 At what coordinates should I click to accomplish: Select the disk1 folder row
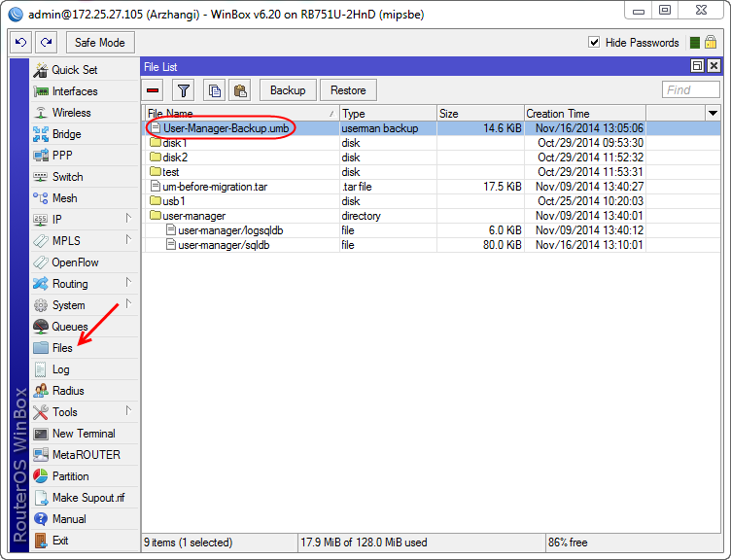click(x=432, y=143)
